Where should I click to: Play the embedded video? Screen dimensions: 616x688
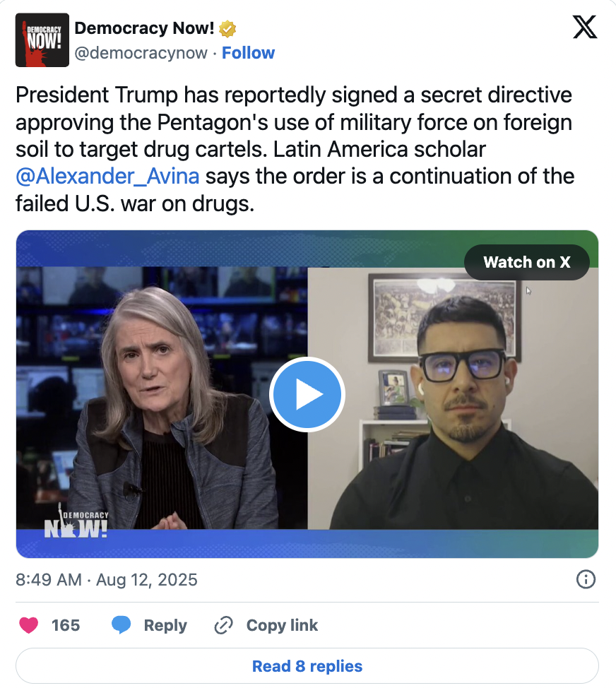tap(307, 394)
